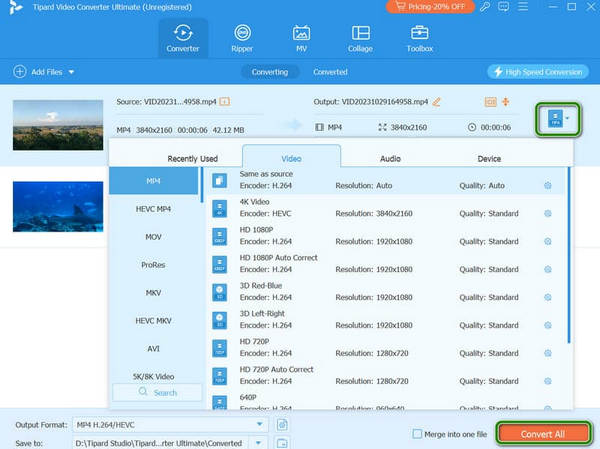Choose the 3D Left-Right profile
The image size is (600, 449).
[387, 320]
